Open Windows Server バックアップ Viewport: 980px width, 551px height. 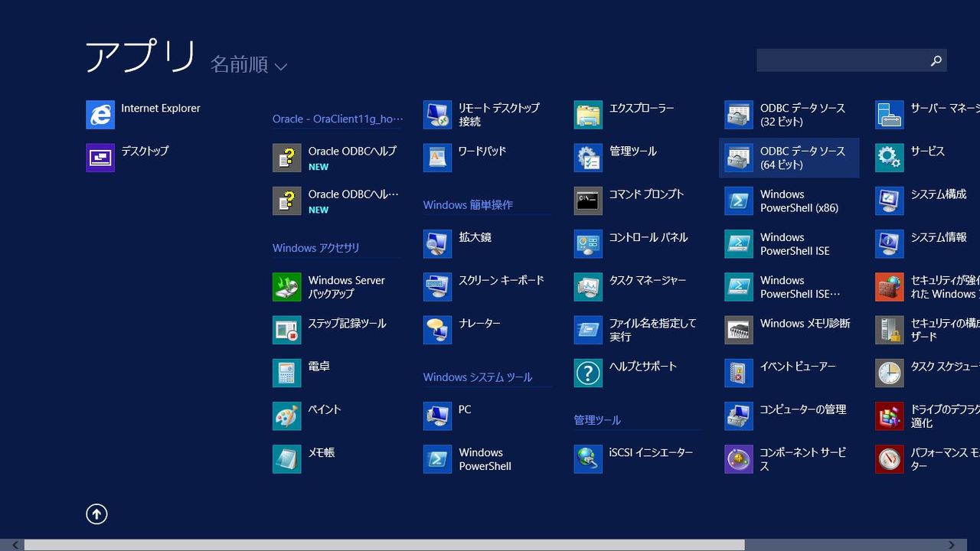coord(329,287)
